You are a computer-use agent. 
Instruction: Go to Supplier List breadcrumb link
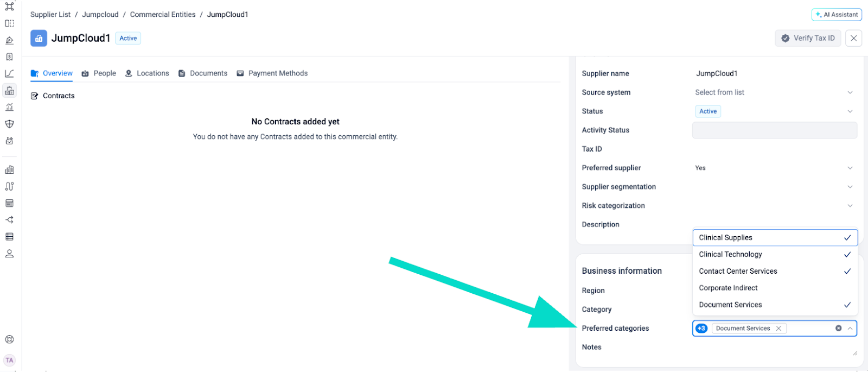[50, 15]
